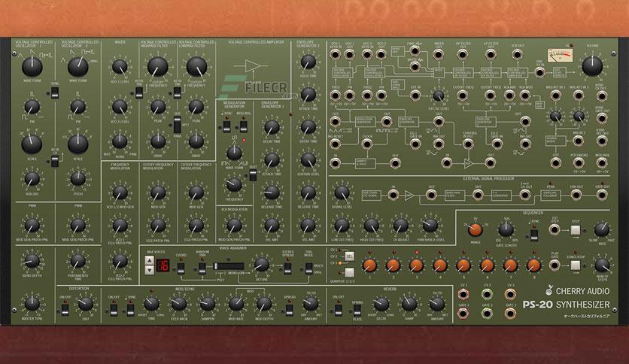
Task: Click the red GATE 1 sequencer jack
Action: [463, 313]
